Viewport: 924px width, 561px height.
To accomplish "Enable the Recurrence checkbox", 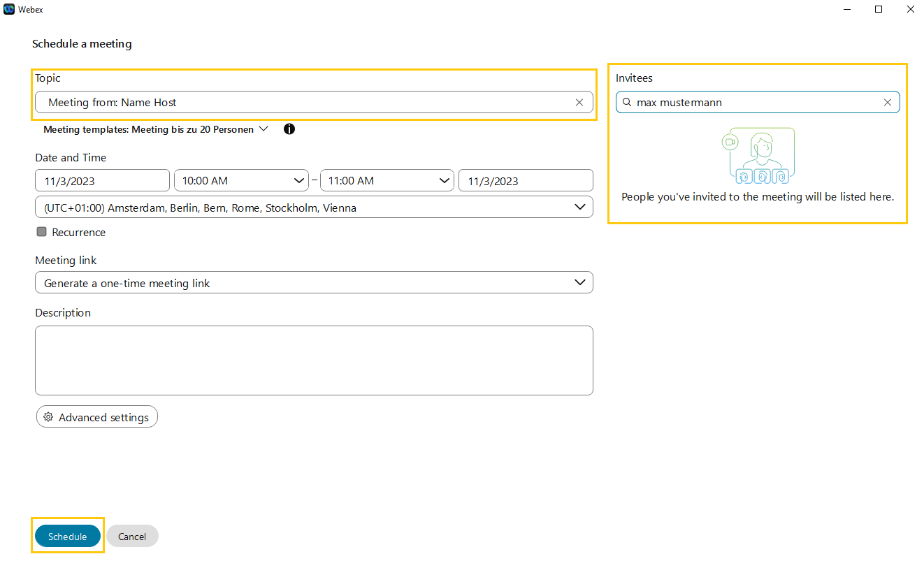I will (42, 232).
